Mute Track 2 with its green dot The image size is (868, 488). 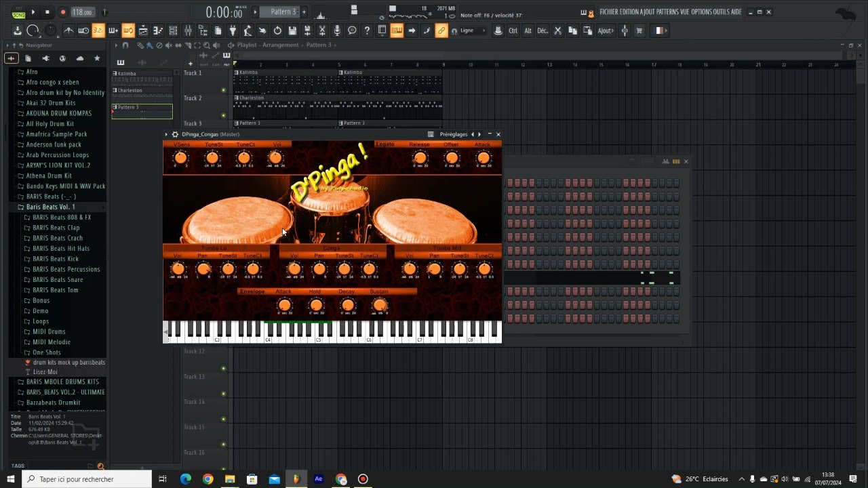(x=223, y=115)
